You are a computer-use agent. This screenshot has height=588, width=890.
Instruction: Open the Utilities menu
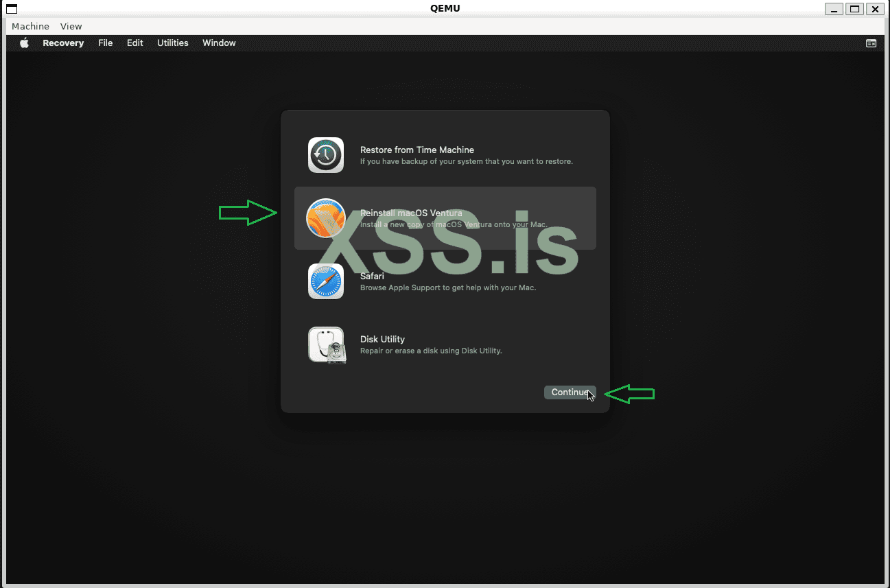pyautogui.click(x=173, y=43)
